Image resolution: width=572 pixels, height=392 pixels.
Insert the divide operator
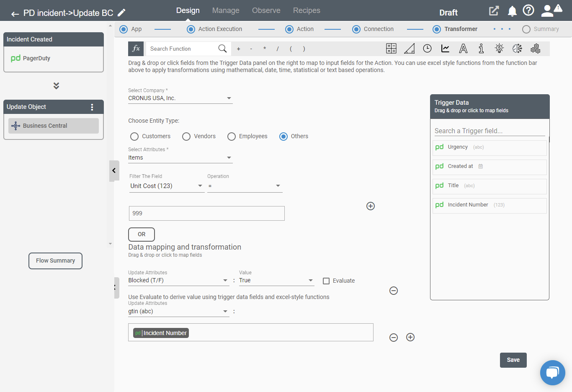(x=278, y=49)
